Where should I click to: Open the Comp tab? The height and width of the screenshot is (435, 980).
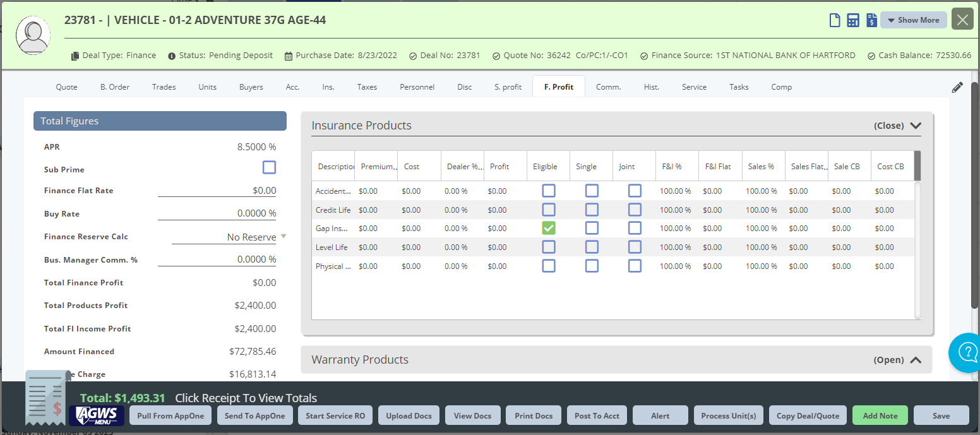click(782, 87)
